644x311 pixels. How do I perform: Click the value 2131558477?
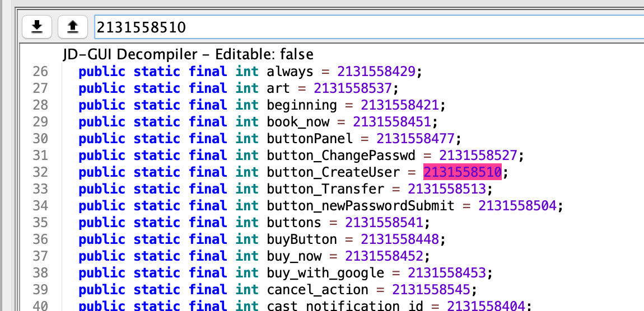[x=416, y=139]
